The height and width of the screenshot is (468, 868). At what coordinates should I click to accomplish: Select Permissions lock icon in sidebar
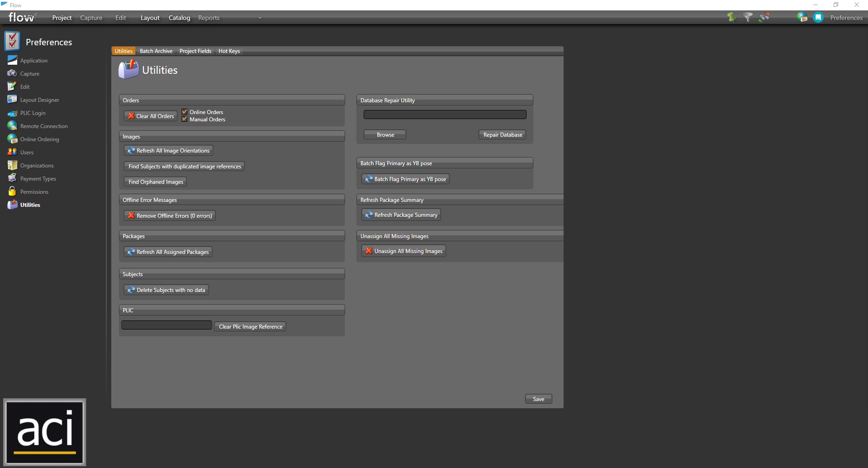[x=12, y=191]
